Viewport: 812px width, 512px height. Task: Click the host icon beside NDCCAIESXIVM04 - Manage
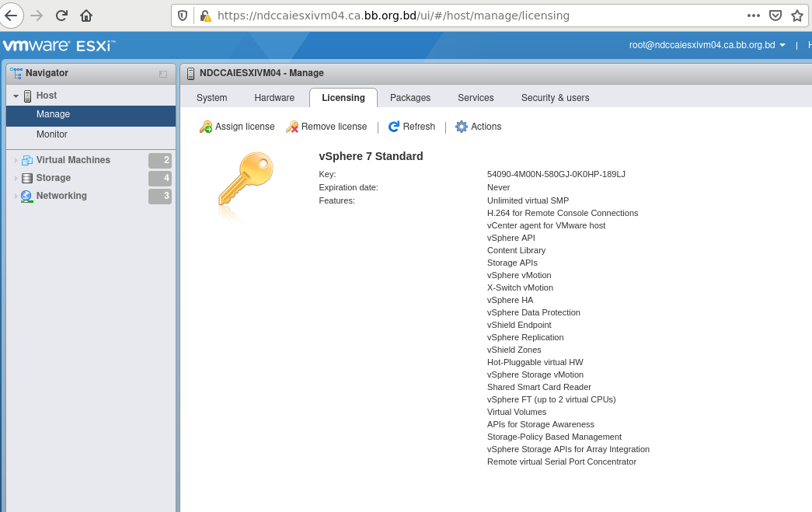coord(190,74)
